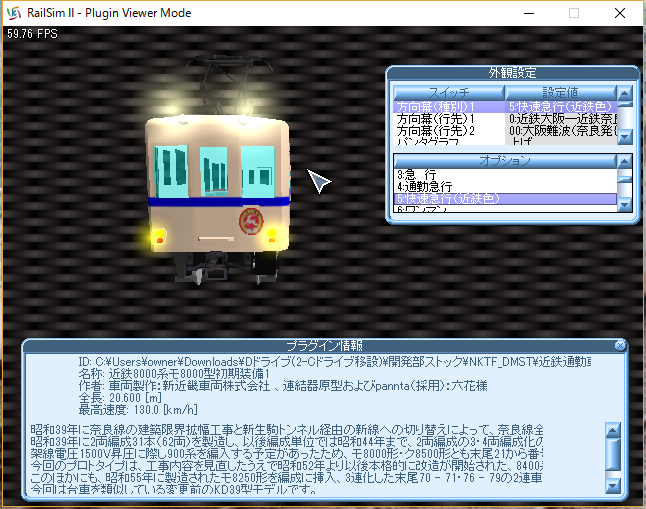Click the RailSim II app icon

point(14,13)
